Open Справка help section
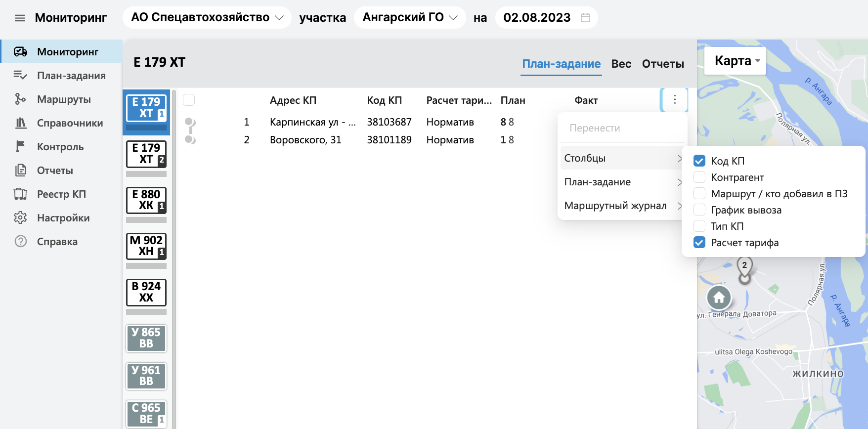The height and width of the screenshot is (429, 868). click(x=57, y=242)
